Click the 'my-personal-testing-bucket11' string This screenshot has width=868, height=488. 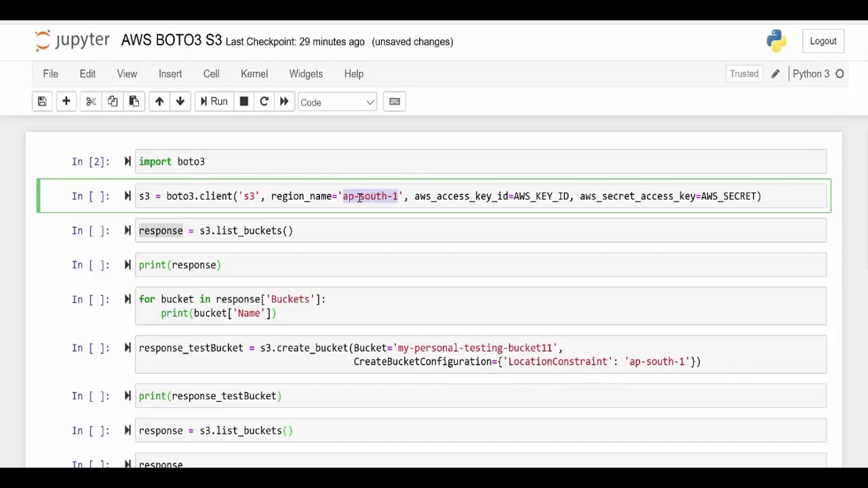(475, 348)
